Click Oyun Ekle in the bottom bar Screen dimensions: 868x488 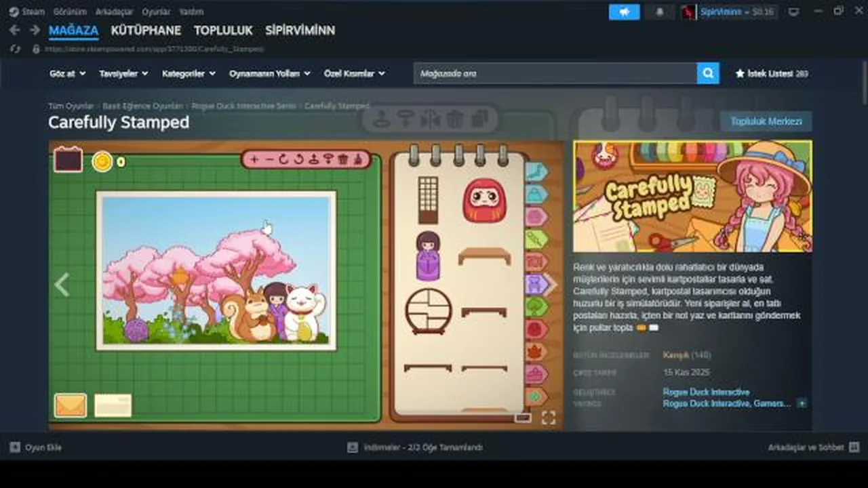[x=43, y=447]
